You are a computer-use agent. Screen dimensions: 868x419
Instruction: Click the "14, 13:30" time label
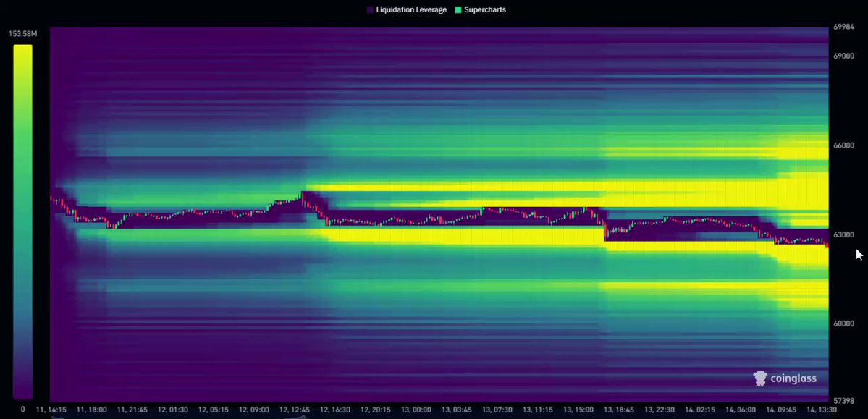point(822,410)
